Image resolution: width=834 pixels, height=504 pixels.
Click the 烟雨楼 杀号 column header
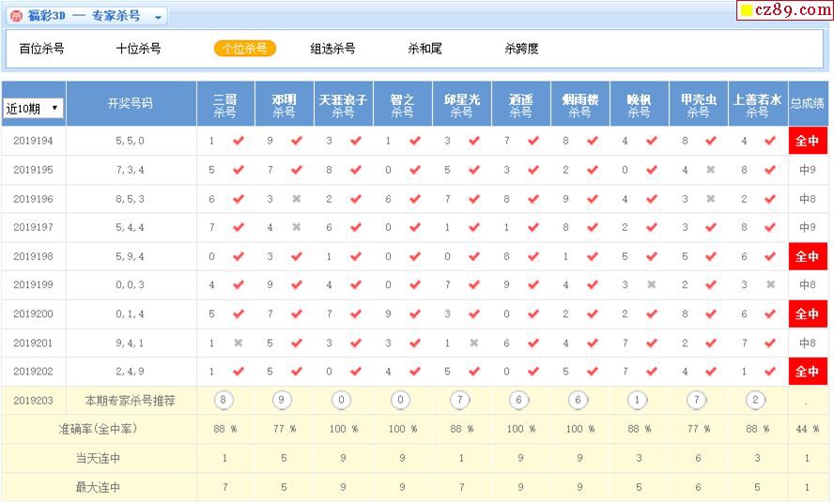579,104
